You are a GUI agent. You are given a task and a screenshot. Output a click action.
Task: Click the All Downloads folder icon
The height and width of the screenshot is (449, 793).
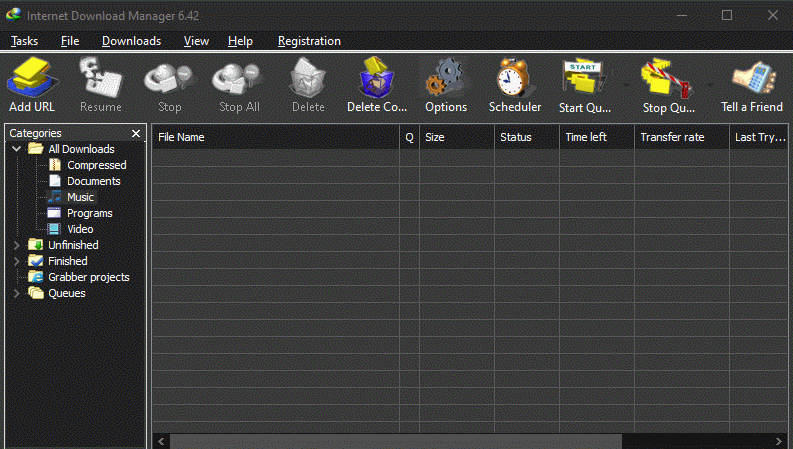(35, 149)
